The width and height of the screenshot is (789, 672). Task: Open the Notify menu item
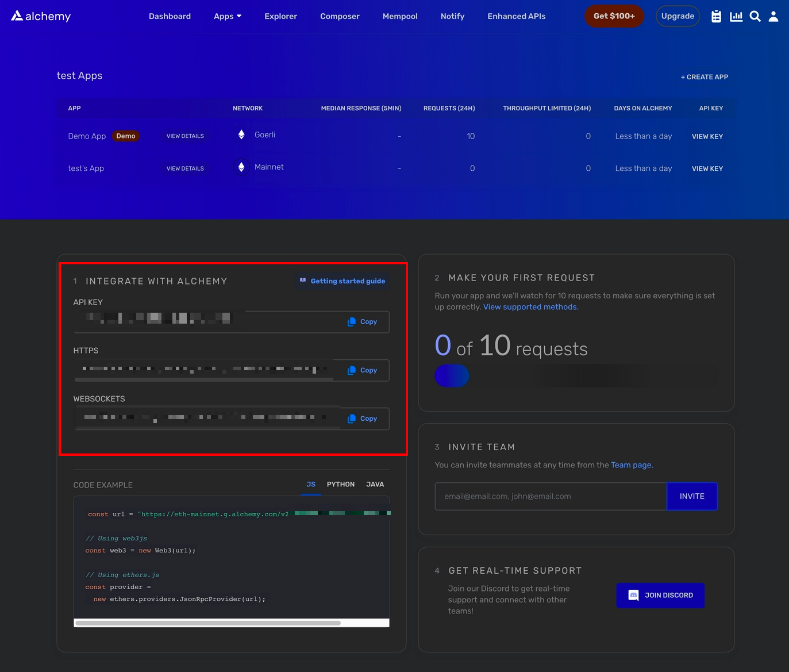point(452,16)
